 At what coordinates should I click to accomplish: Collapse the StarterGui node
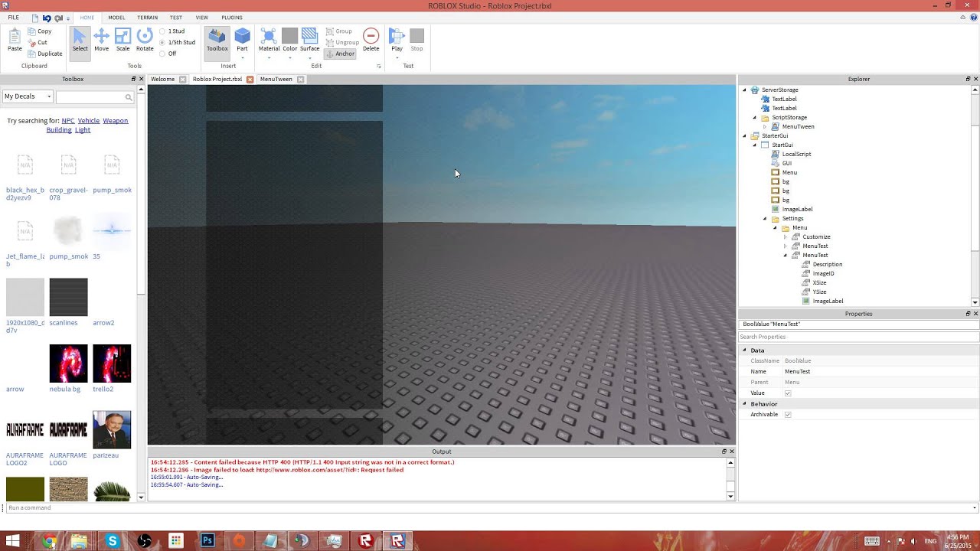coord(744,136)
